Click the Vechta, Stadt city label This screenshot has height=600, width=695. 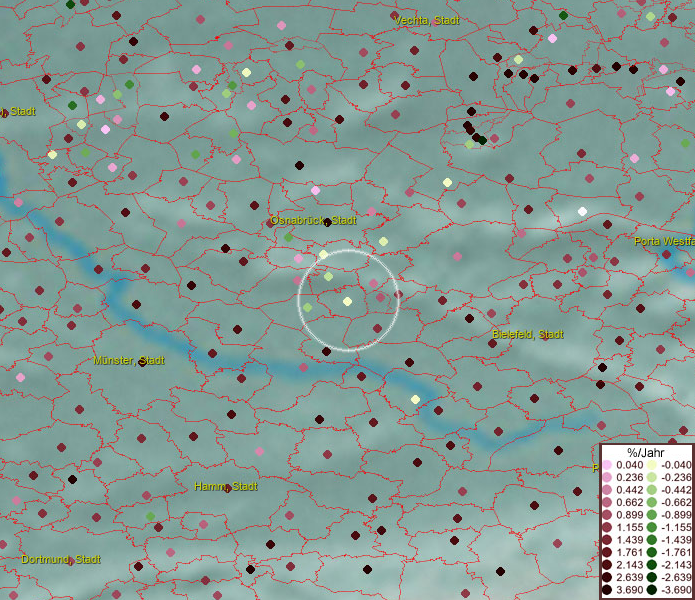(x=427, y=20)
